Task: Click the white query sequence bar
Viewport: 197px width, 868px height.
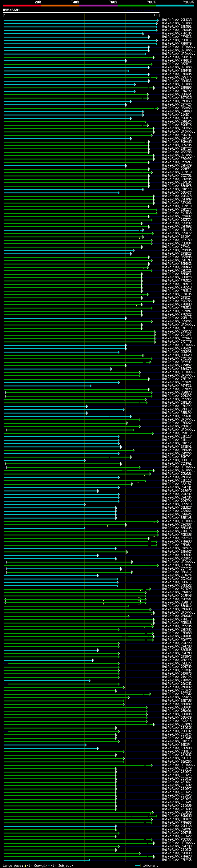Action: point(81,13)
